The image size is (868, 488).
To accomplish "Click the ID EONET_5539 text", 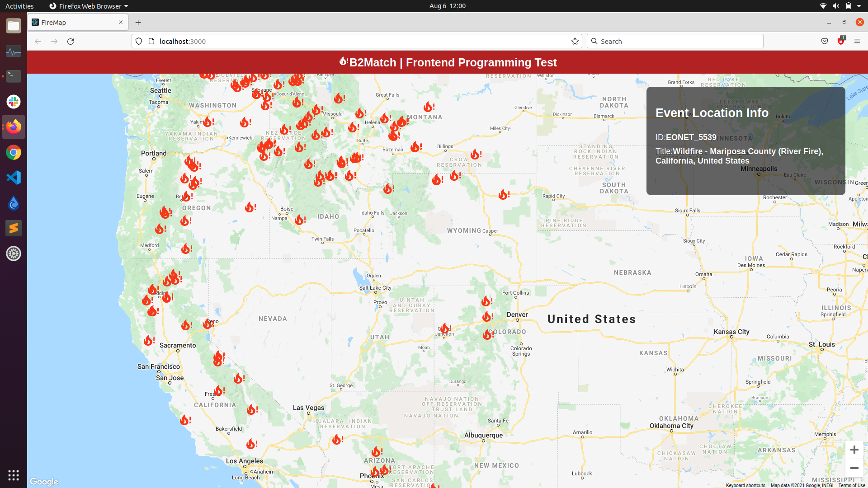I will point(686,137).
